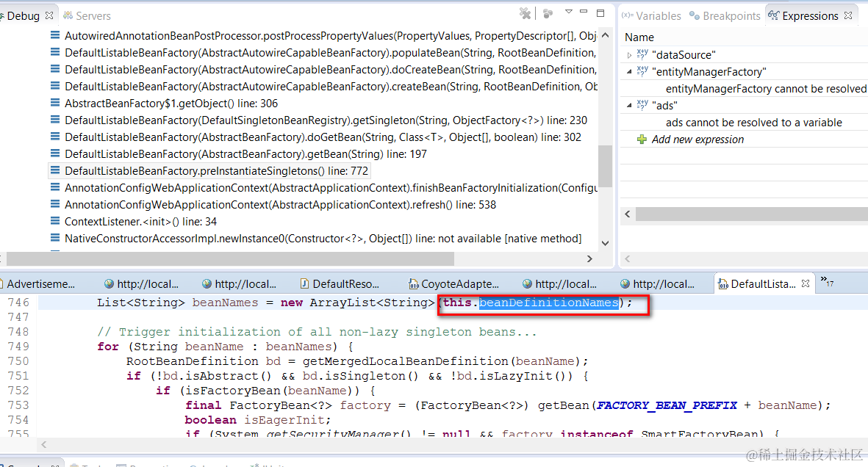Viewport: 868px width, 467px height.
Task: Click FACTORY_BEAN_PREFIX constant in line 753
Action: pyautogui.click(x=667, y=405)
